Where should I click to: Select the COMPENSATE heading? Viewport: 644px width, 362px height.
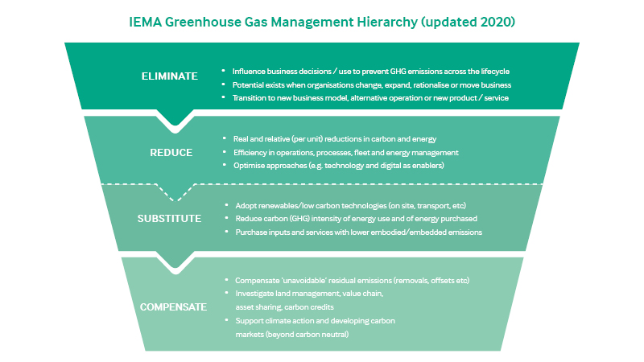[173, 307]
